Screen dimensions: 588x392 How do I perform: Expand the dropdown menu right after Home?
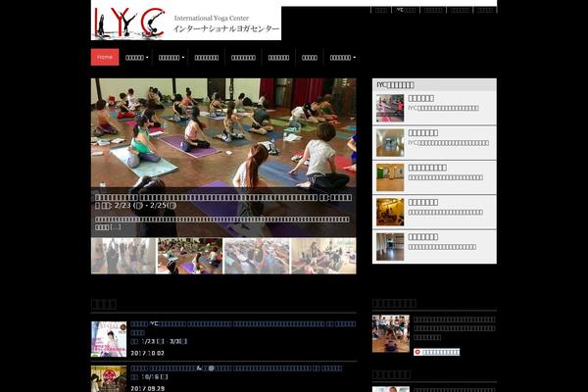[137, 58]
